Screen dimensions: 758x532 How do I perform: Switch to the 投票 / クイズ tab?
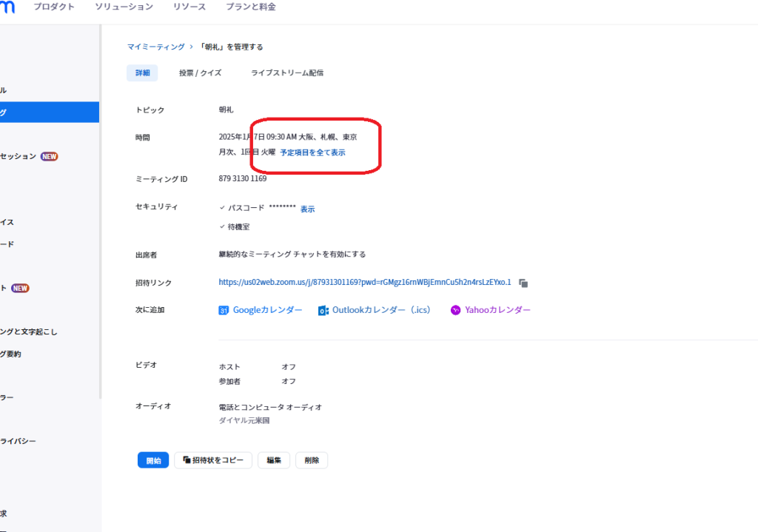click(200, 73)
